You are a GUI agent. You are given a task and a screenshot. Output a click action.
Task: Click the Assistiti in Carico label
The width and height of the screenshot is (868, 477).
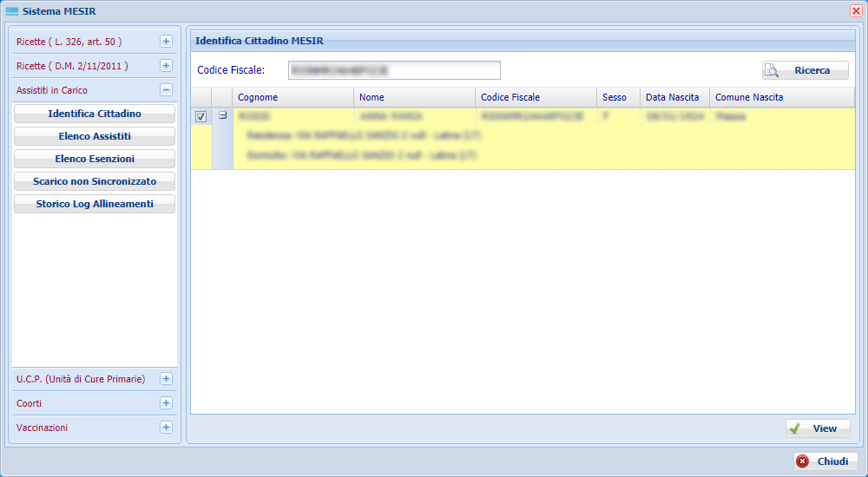point(52,90)
